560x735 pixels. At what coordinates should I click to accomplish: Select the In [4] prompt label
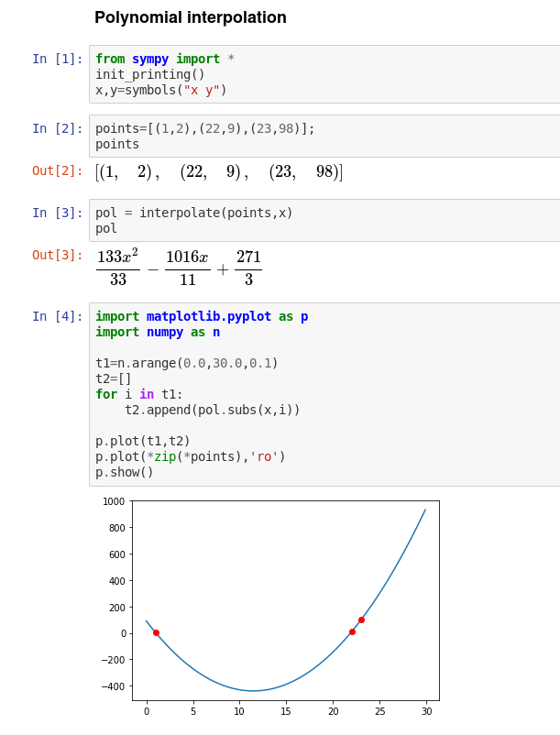(x=57, y=316)
